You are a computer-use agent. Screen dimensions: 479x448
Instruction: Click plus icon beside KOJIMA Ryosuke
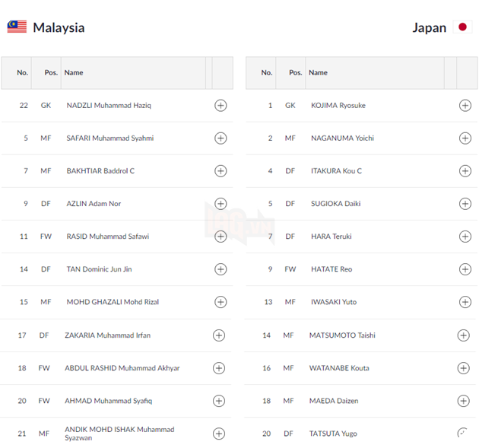point(465,106)
